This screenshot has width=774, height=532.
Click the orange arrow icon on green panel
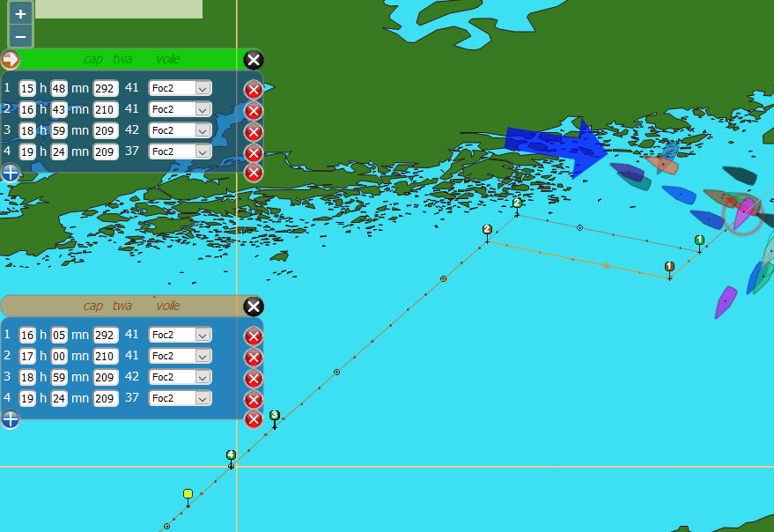(x=10, y=60)
